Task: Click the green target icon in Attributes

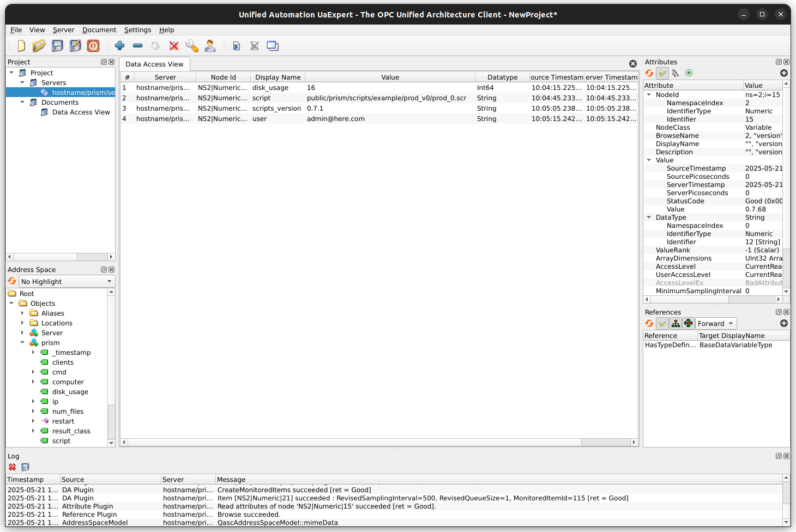Action: pos(689,73)
